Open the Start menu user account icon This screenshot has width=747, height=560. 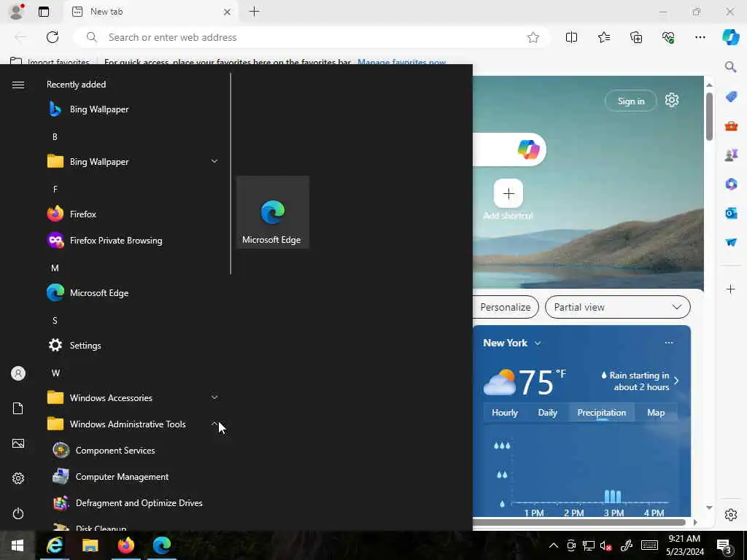[18, 373]
